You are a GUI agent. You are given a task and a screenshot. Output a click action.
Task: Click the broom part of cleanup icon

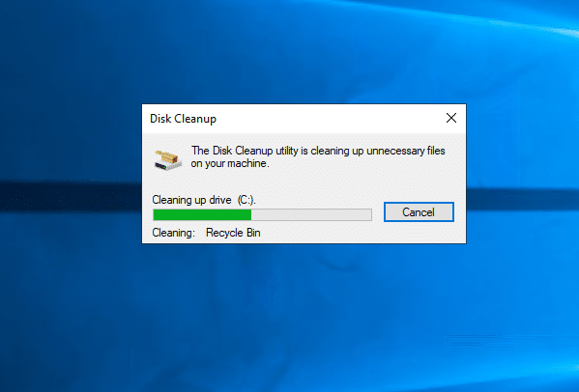166,156
